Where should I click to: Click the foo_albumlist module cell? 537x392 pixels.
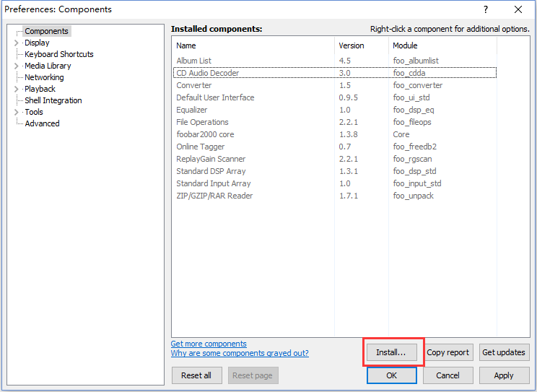coord(416,61)
